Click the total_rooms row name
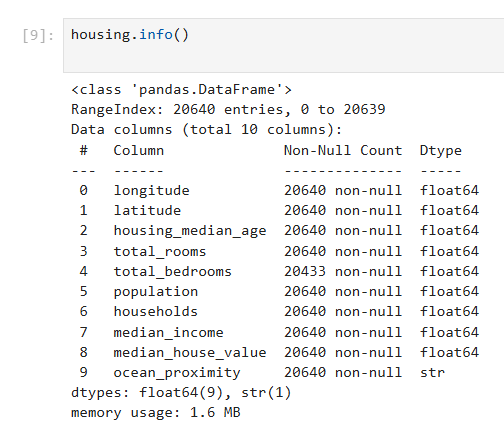Viewport: 504px width, 422px height. pyautogui.click(x=160, y=251)
